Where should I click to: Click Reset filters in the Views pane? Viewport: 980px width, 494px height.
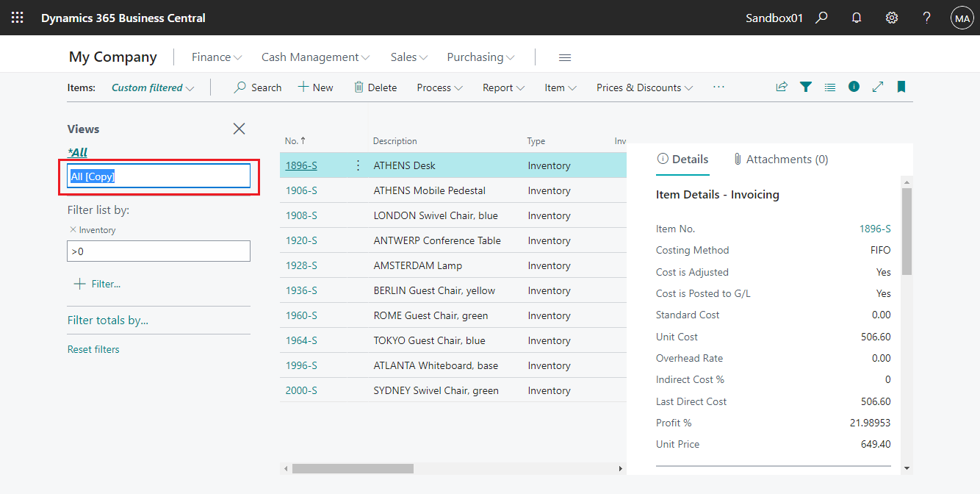93,348
